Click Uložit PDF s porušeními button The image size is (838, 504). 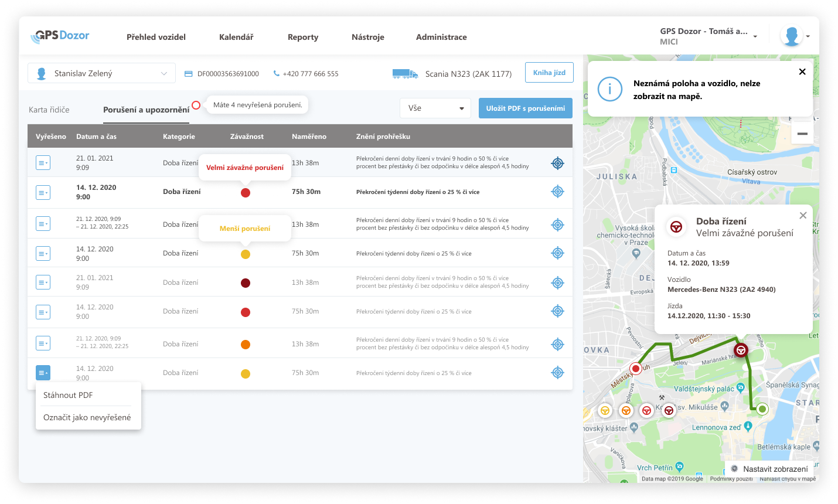pyautogui.click(x=525, y=108)
